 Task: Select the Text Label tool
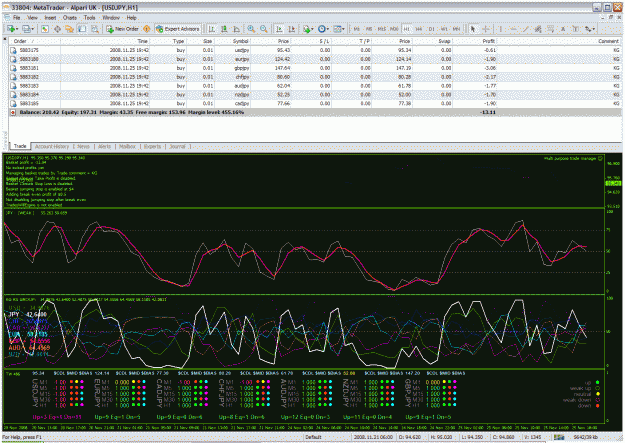576,29
